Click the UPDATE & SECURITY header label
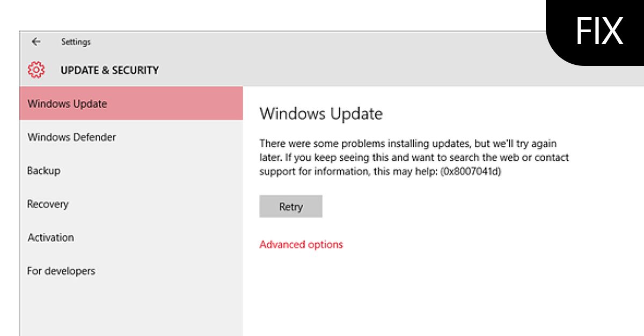644x336 pixels. coord(109,70)
